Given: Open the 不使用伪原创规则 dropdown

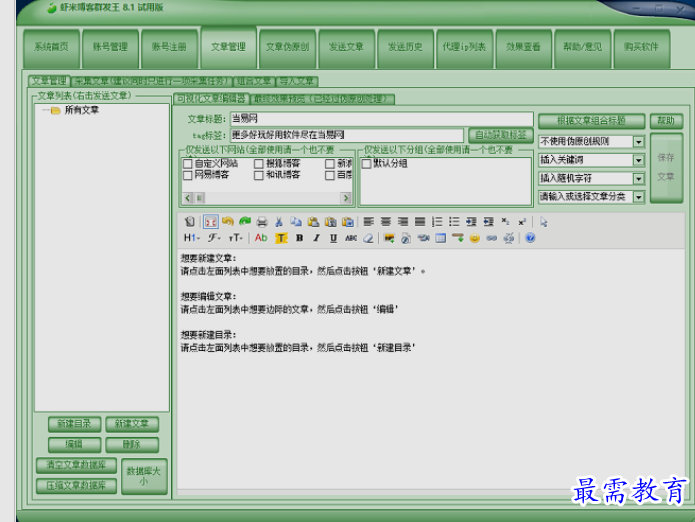Looking at the screenshot, I should 638,142.
